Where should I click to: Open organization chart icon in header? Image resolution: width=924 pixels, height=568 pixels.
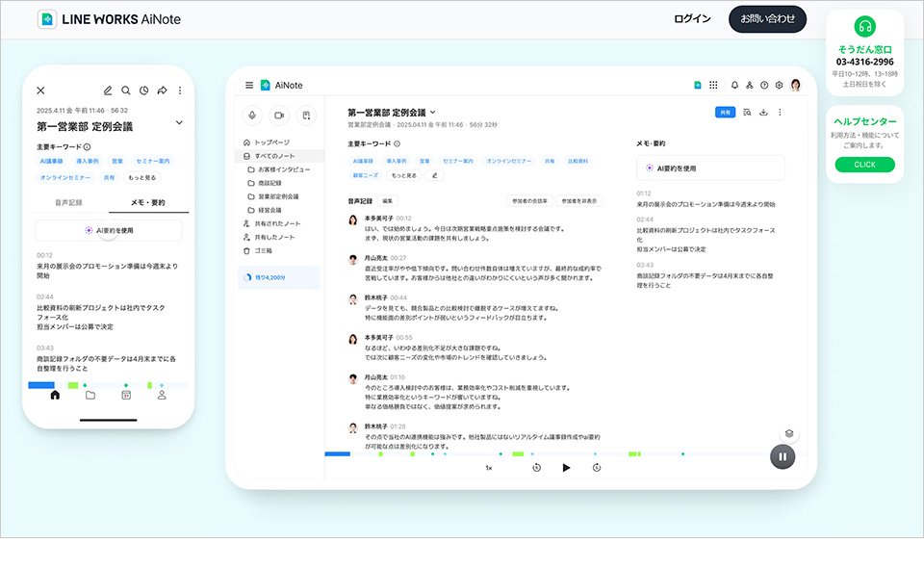750,85
